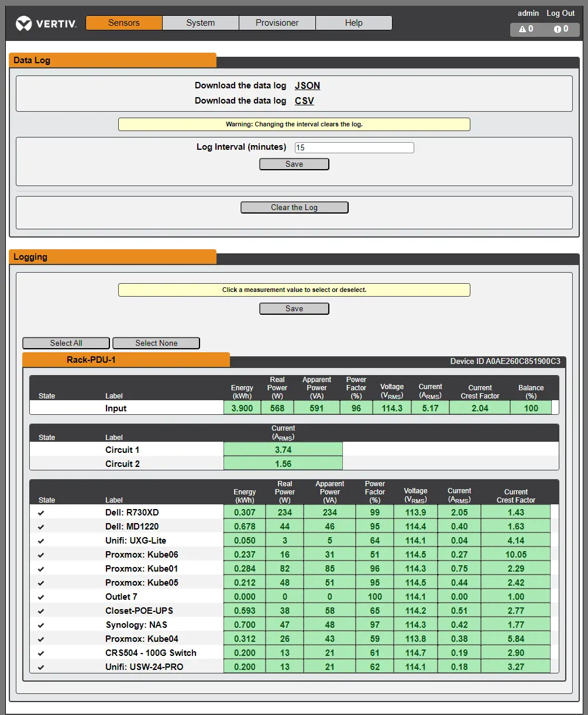Open the Help menu tab
This screenshot has height=715, width=588.
click(x=353, y=23)
